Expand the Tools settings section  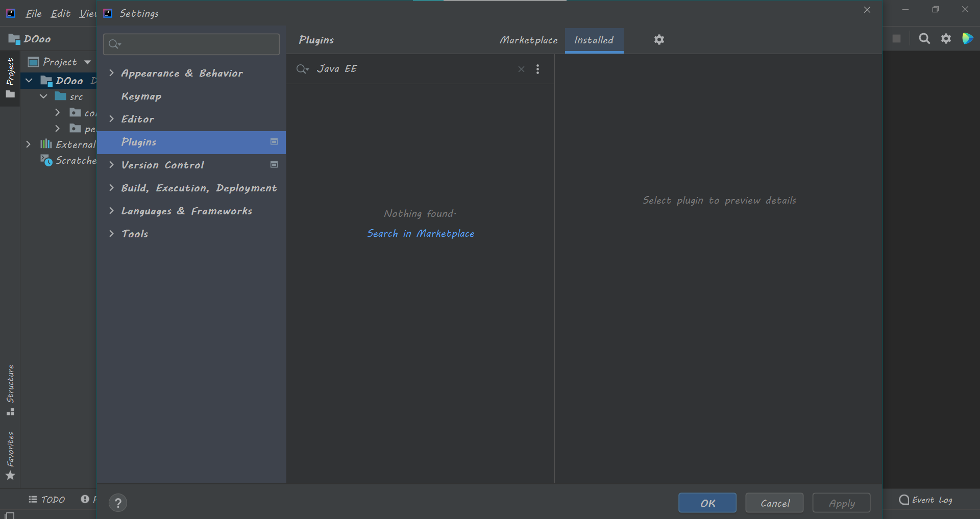tap(111, 234)
